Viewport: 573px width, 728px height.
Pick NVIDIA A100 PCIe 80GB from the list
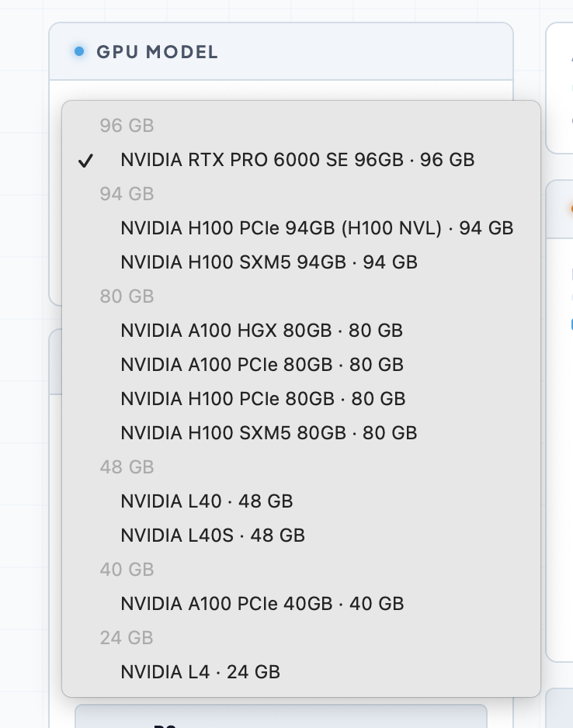pos(261,365)
